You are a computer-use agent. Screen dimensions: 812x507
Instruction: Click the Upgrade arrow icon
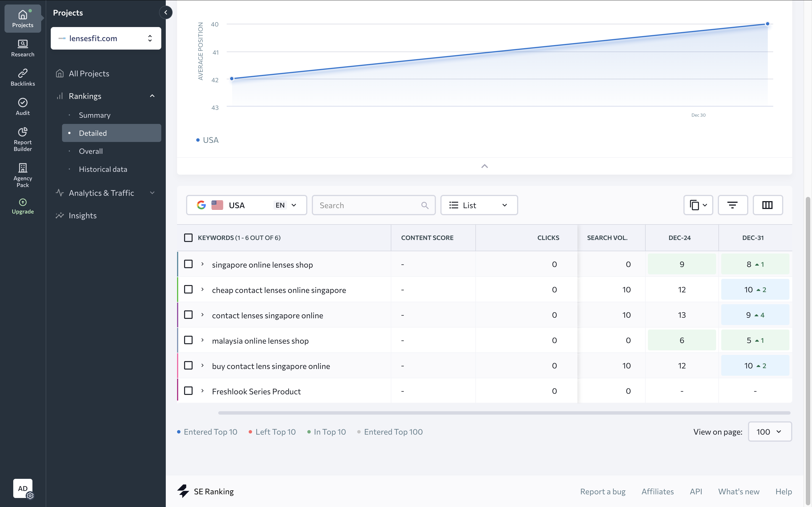coord(23,202)
